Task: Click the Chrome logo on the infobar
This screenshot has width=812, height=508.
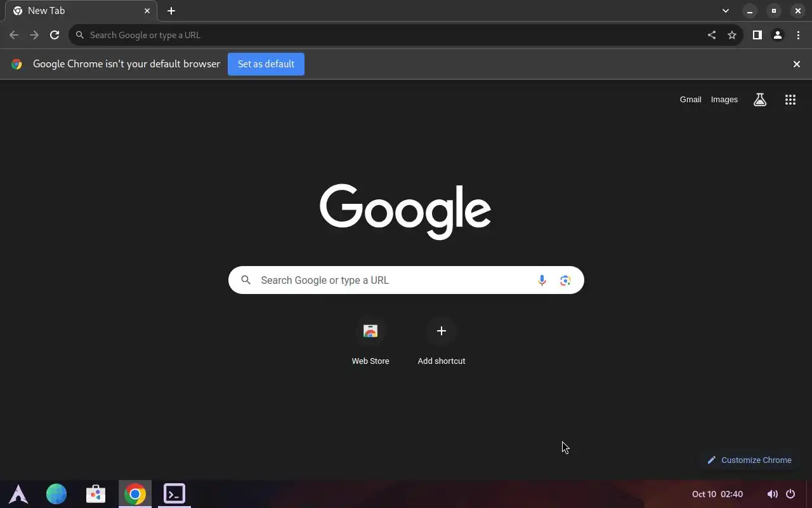Action: pyautogui.click(x=16, y=64)
